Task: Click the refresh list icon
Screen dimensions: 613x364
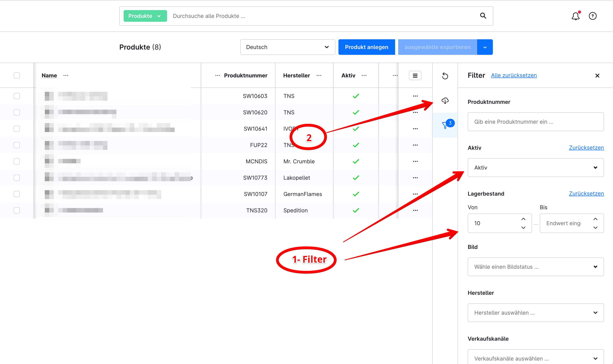Action: [445, 76]
